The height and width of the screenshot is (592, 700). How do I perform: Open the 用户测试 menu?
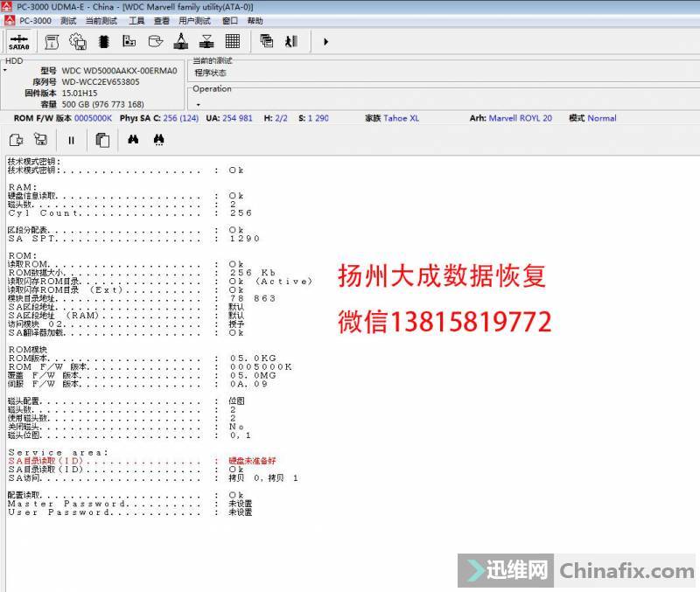[x=194, y=21]
